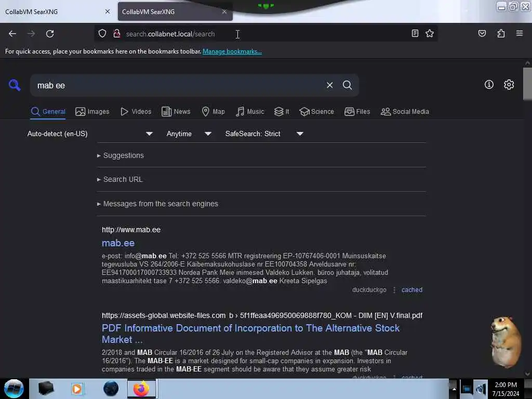
Task: Open the black box taskbar application
Action: [46, 389]
